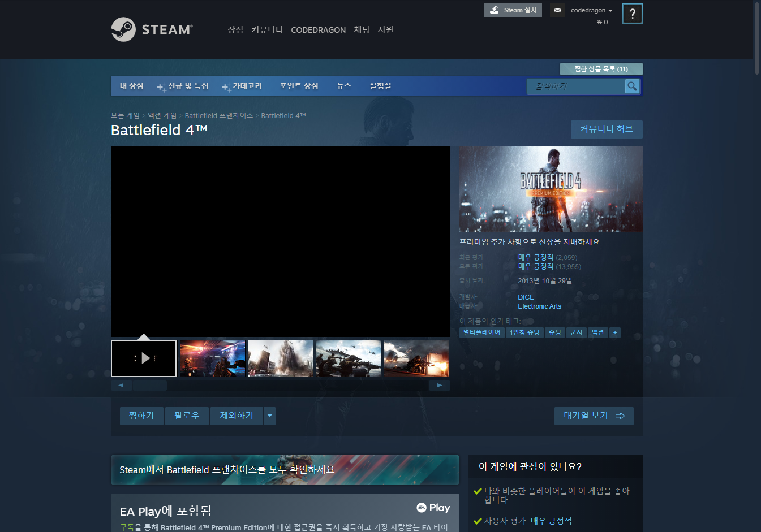Expand the 신규 및 특집 dropdown
This screenshot has width=761, height=532.
point(183,86)
